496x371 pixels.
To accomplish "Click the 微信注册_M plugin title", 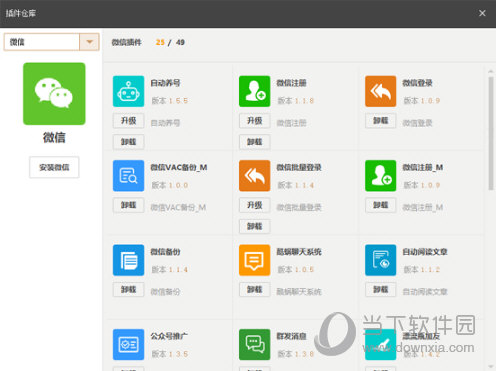I will [423, 167].
